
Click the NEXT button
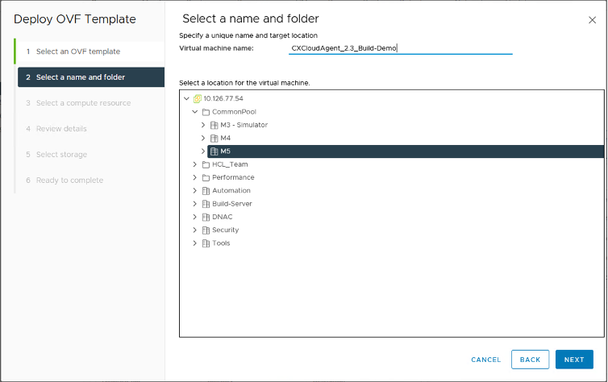574,360
